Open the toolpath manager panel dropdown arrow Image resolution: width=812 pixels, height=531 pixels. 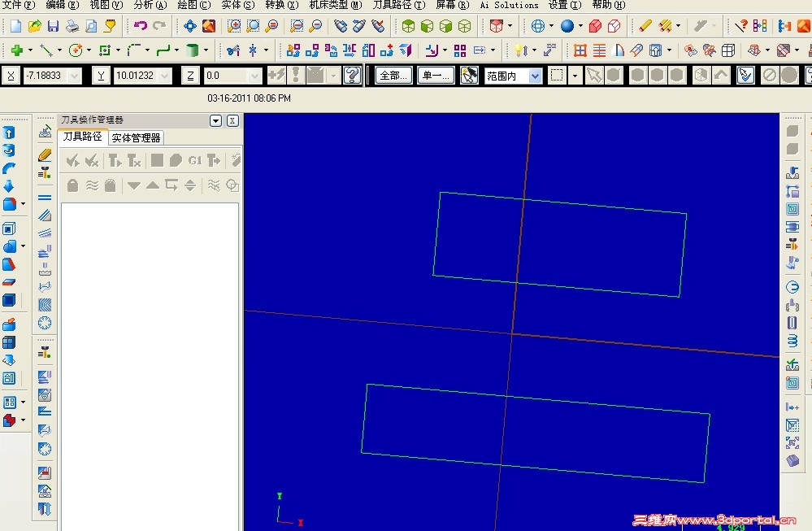216,120
